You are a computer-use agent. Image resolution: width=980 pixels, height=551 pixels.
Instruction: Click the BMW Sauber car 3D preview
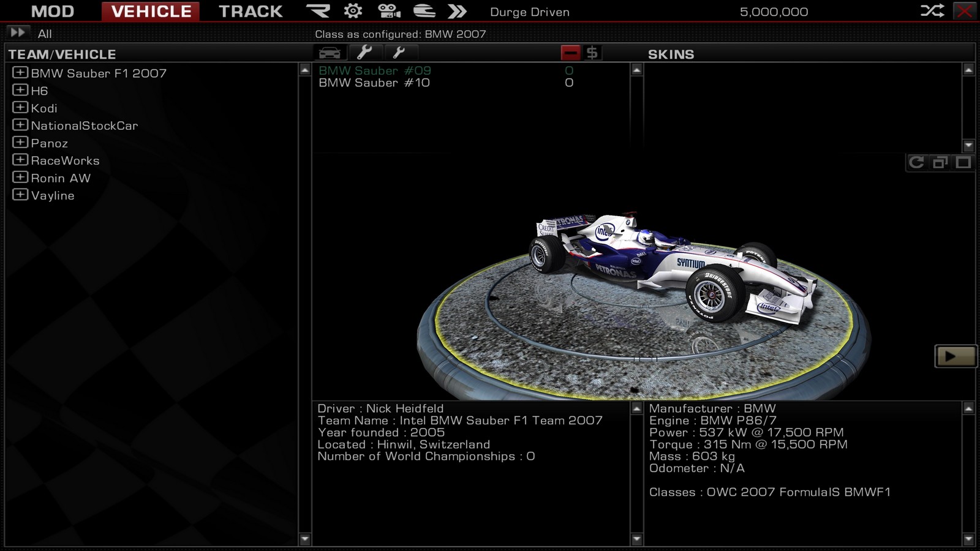point(673,268)
